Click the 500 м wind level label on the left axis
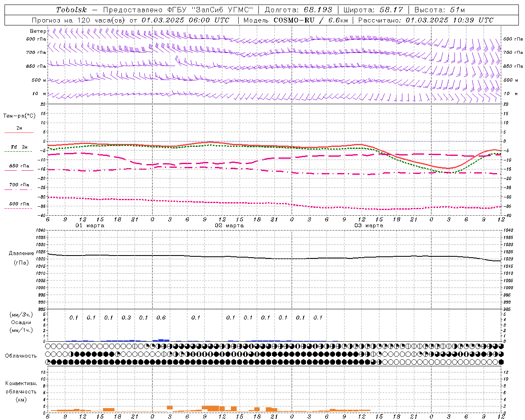The height and width of the screenshot is (420, 525). click(x=39, y=80)
